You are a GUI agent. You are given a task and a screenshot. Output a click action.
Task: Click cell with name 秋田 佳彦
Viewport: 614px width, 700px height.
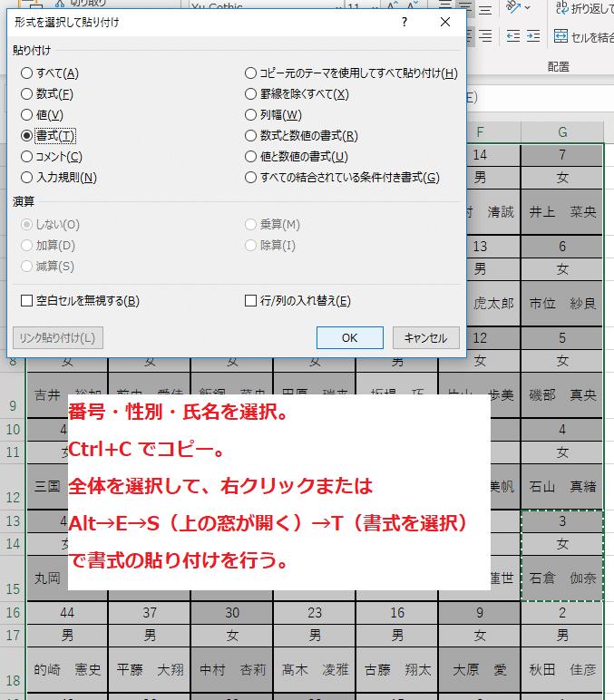pyautogui.click(x=562, y=670)
